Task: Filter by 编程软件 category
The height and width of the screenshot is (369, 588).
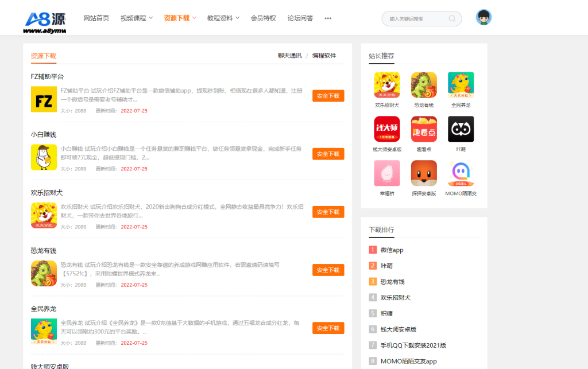Action: tap(324, 56)
